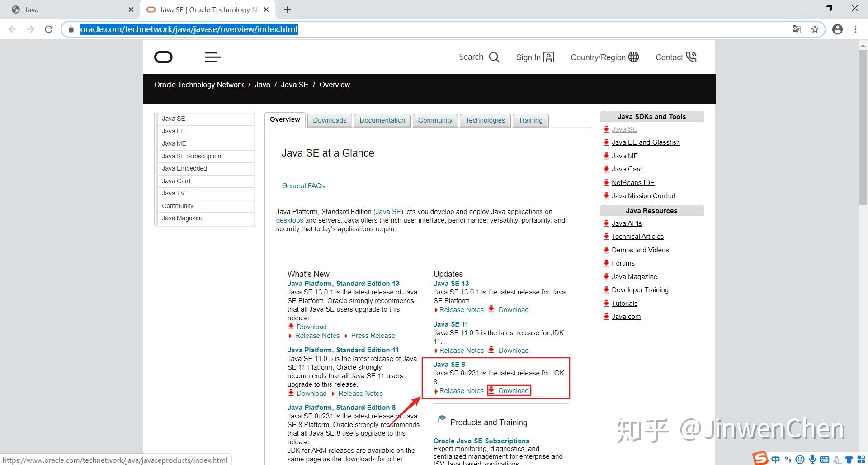Select Java SE Subscription in sidebar

(x=205, y=156)
